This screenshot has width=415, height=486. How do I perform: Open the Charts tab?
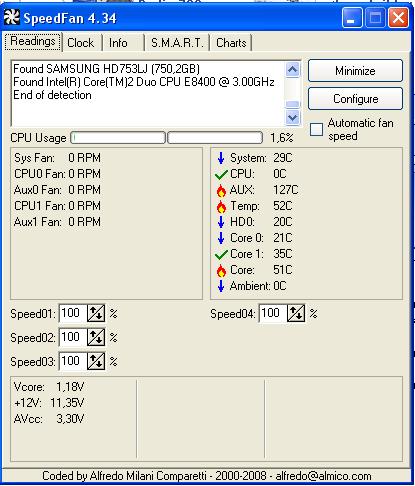tap(231, 43)
